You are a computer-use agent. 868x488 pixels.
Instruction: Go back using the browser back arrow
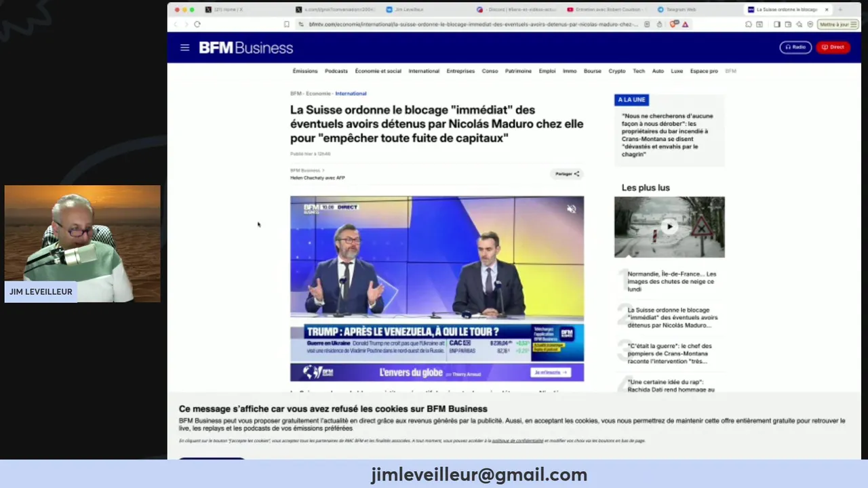pyautogui.click(x=176, y=24)
